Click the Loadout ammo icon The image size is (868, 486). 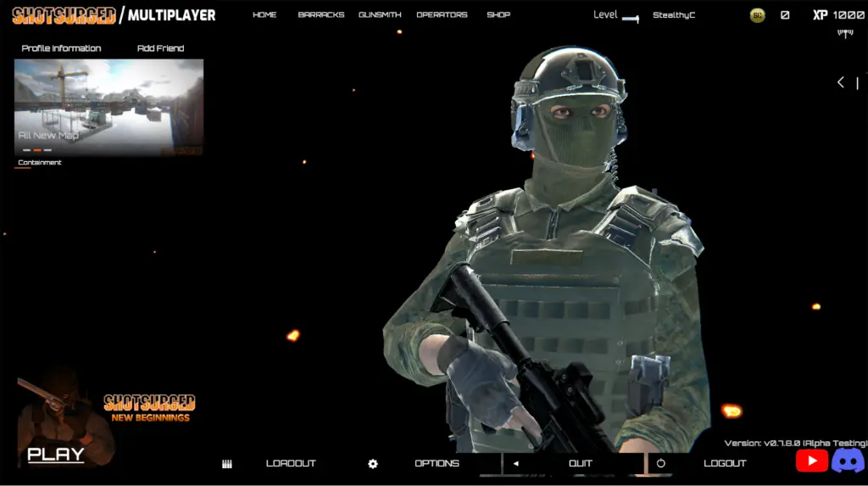pyautogui.click(x=227, y=464)
